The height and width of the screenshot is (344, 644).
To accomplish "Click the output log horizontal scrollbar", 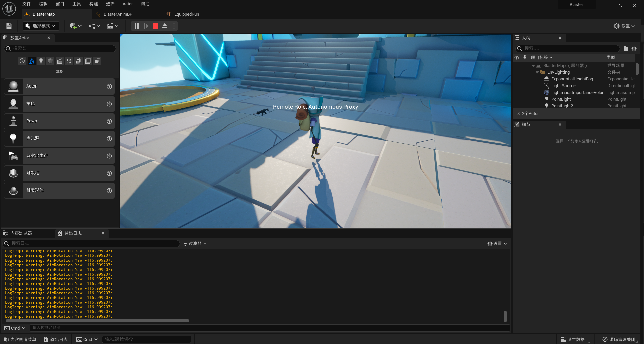I will point(98,321).
